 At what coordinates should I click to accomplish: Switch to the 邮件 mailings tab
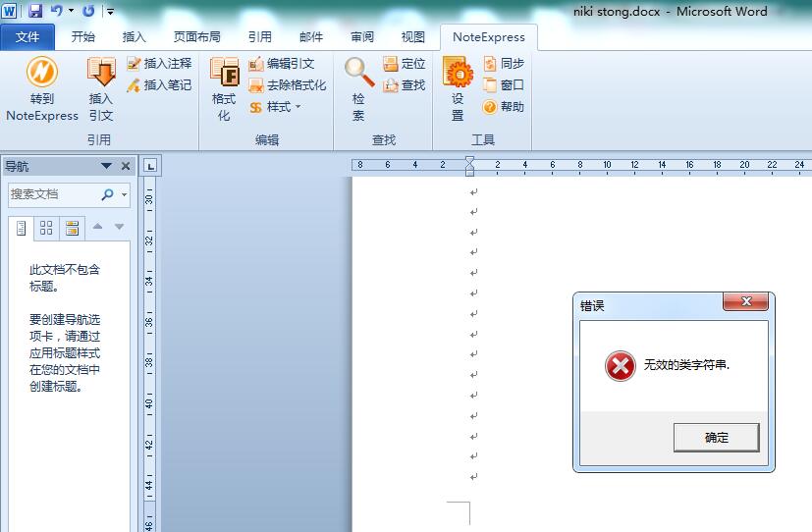pos(311,36)
